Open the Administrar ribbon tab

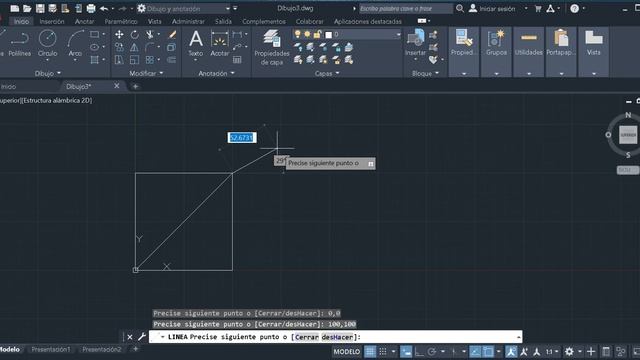tap(188, 21)
